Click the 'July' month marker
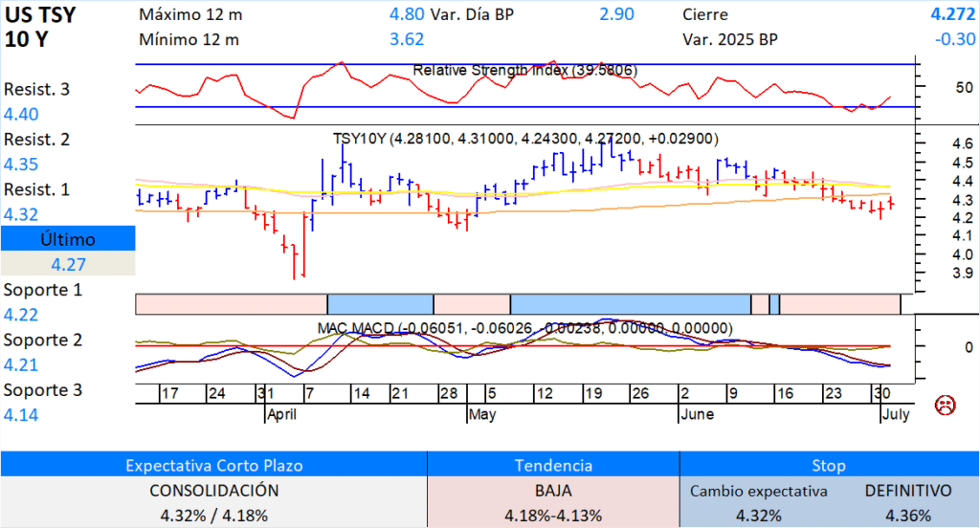 click(896, 414)
